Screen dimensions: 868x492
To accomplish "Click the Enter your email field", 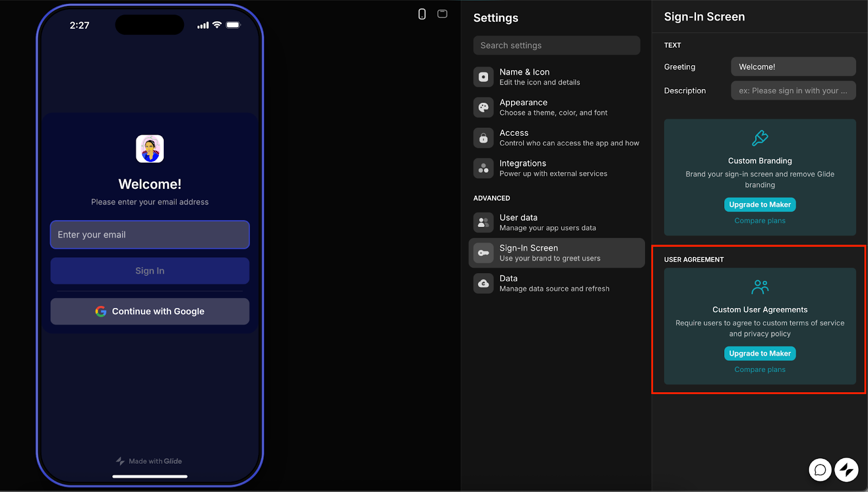I will 150,235.
